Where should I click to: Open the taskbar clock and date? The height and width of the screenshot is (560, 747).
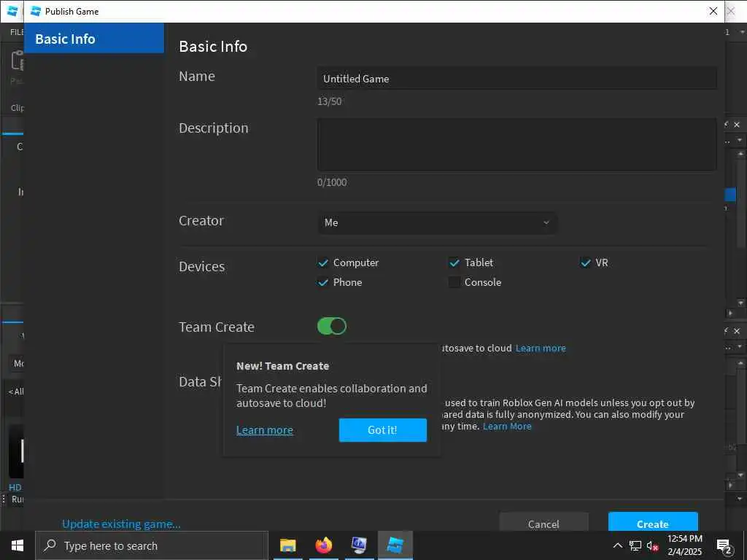coord(684,545)
